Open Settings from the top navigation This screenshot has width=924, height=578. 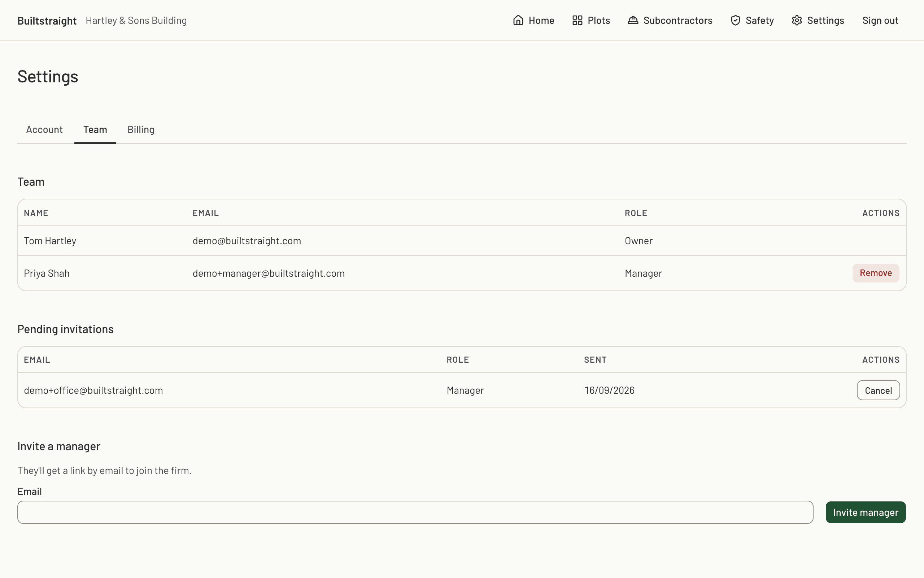tap(818, 20)
